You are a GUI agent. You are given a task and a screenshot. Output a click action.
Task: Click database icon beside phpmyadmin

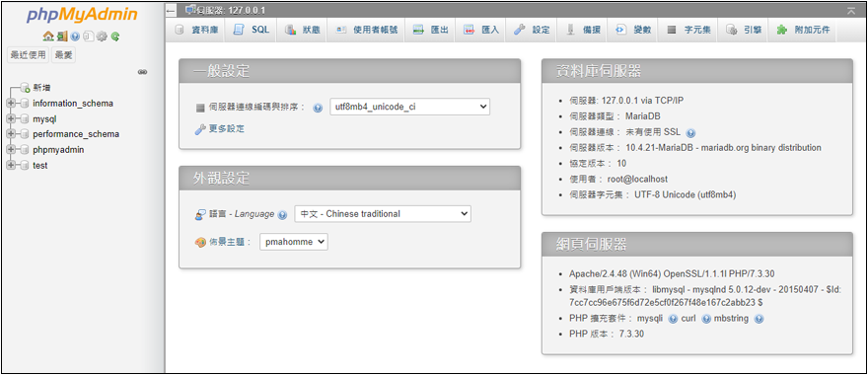click(x=24, y=150)
